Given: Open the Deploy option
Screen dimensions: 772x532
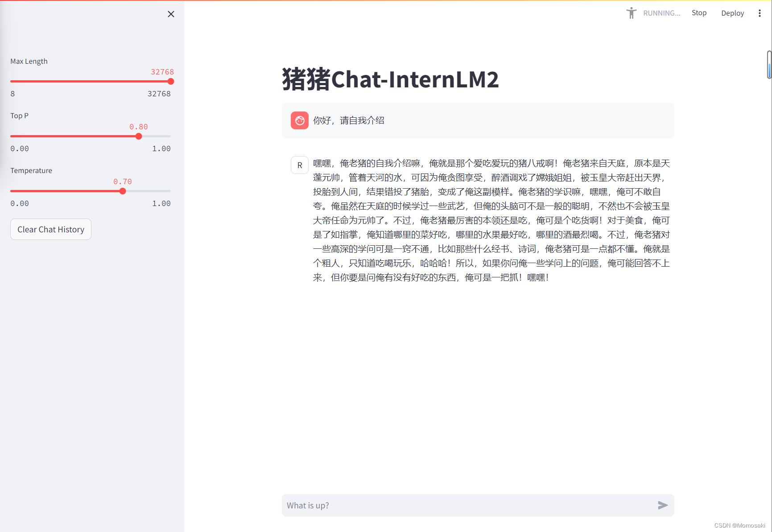Looking at the screenshot, I should (732, 13).
